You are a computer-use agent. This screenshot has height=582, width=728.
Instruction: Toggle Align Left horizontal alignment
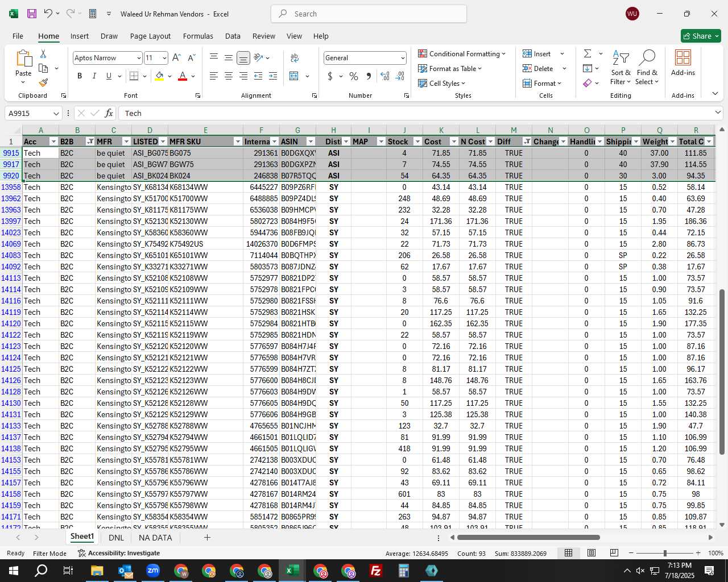214,76
